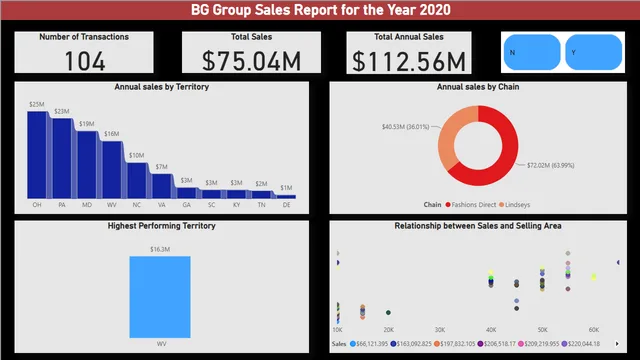Click the PA bar in territory chart

(x=62, y=158)
